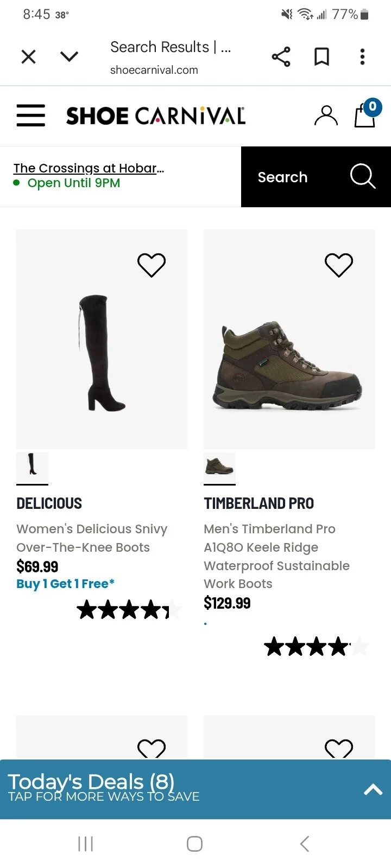Collapse browser tab with down chevron
391x868 pixels.
pos(70,57)
